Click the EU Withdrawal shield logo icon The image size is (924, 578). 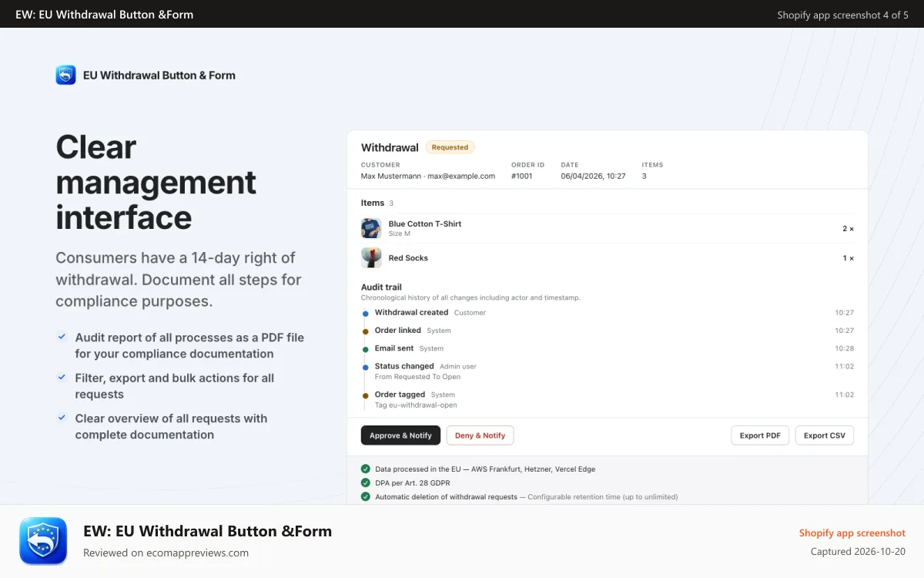coord(65,75)
